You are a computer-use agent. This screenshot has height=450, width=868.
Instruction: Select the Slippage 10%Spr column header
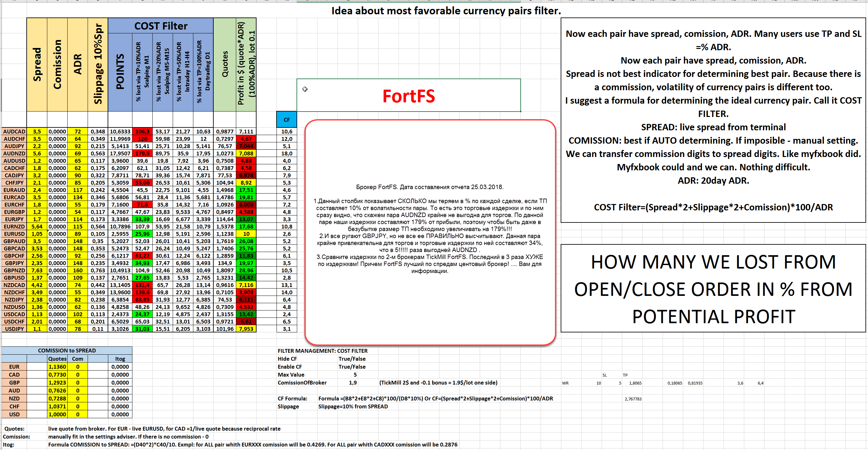pos(98,65)
